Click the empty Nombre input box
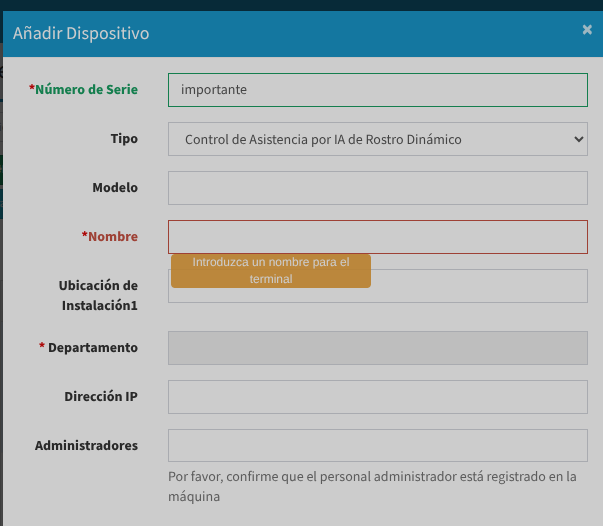Image resolution: width=603 pixels, height=526 pixels. (377, 237)
